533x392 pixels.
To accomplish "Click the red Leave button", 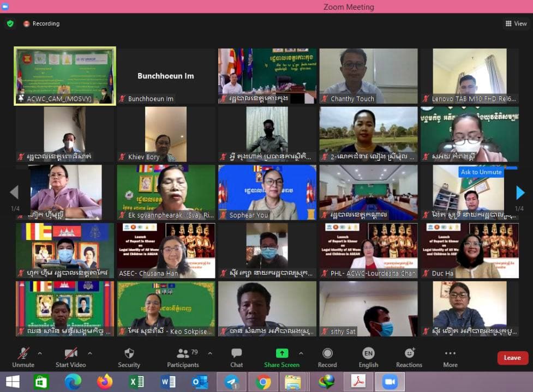I will coord(512,358).
